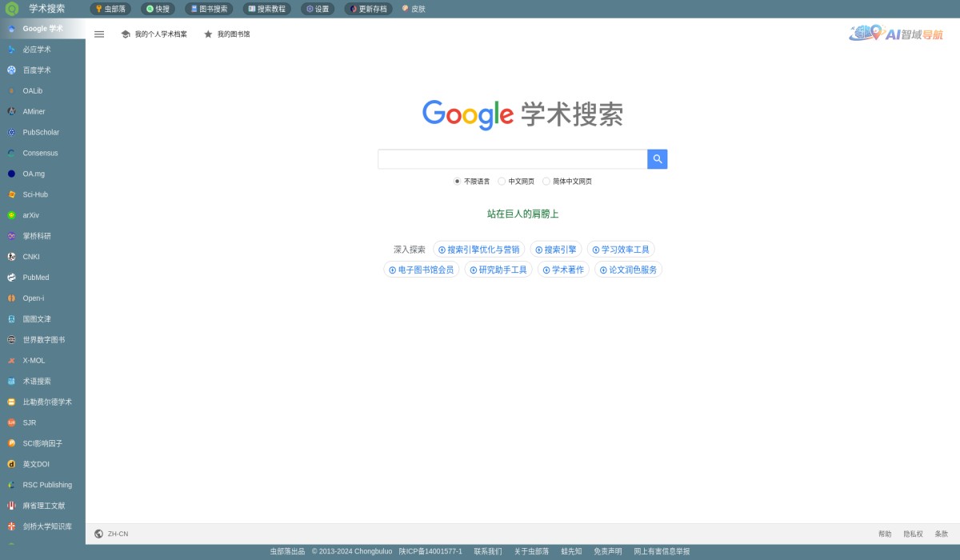The height and width of the screenshot is (560, 960).
Task: Open the CNKI search engine
Action: coord(31,257)
